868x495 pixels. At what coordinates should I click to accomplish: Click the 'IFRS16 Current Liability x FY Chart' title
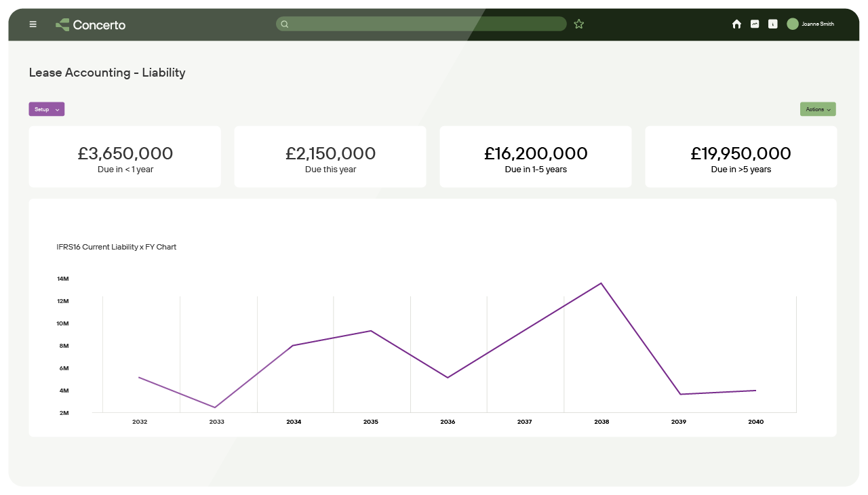point(117,247)
